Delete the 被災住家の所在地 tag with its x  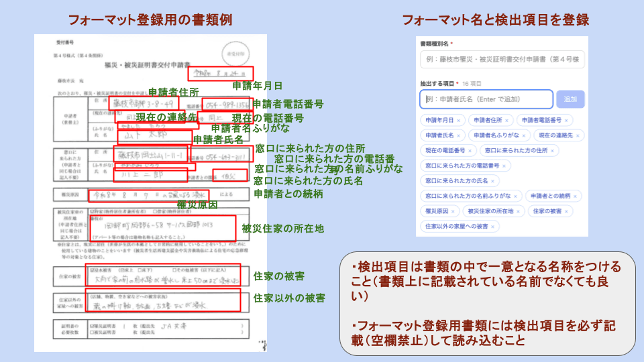[x=518, y=212]
